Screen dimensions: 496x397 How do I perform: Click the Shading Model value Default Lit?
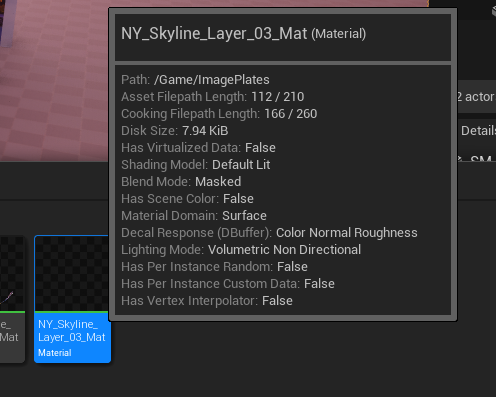pos(241,165)
